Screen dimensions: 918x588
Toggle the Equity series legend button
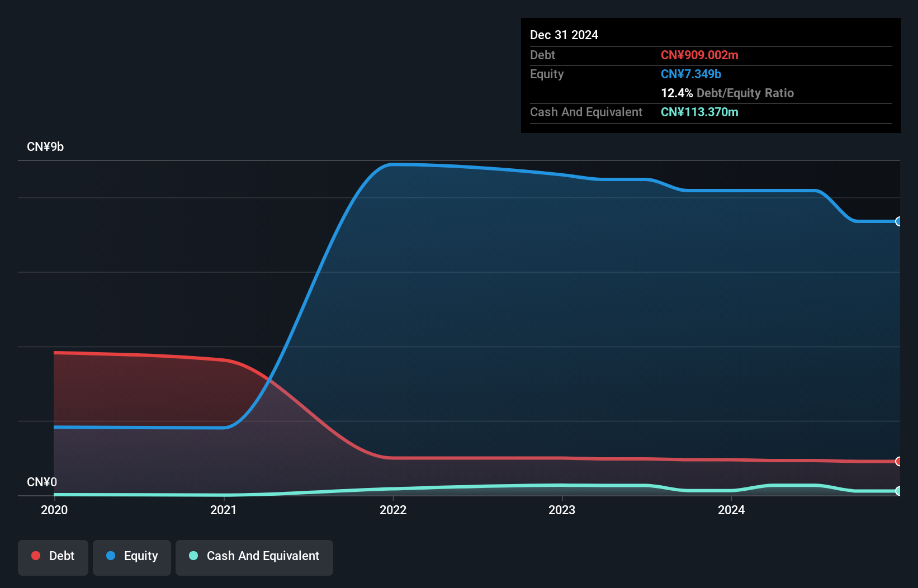132,557
